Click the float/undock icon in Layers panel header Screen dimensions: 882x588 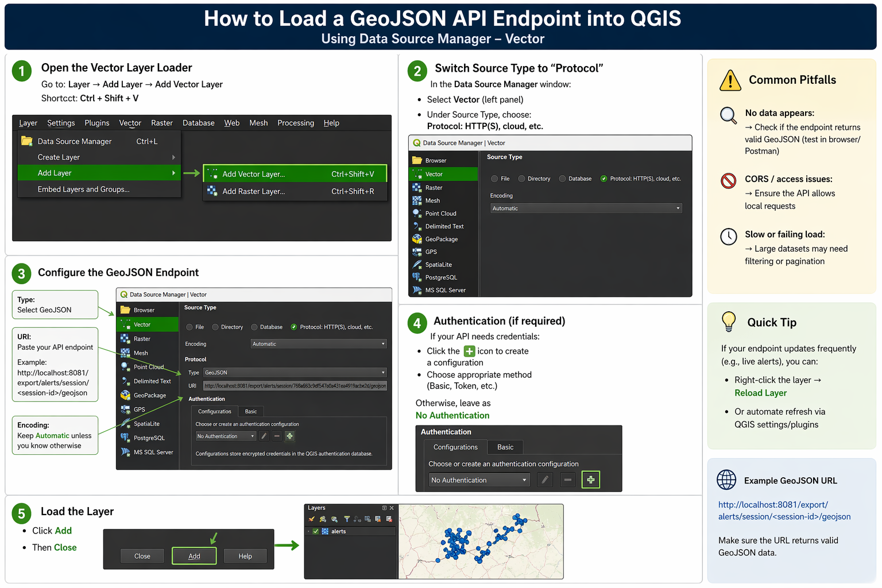[384, 508]
